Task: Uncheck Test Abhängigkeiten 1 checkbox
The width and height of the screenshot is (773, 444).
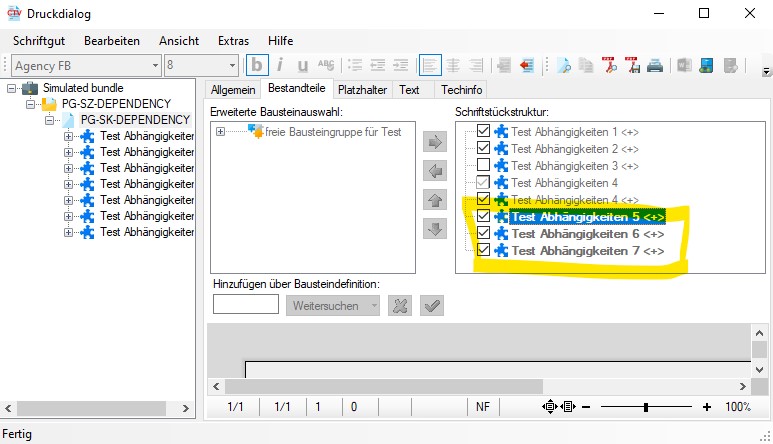Action: point(483,131)
